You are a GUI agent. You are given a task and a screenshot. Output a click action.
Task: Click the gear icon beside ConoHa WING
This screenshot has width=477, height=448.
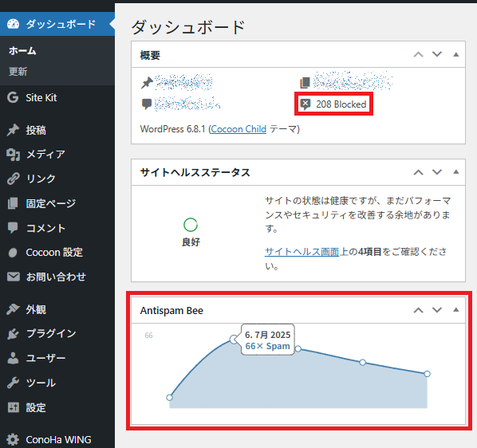coord(13,439)
